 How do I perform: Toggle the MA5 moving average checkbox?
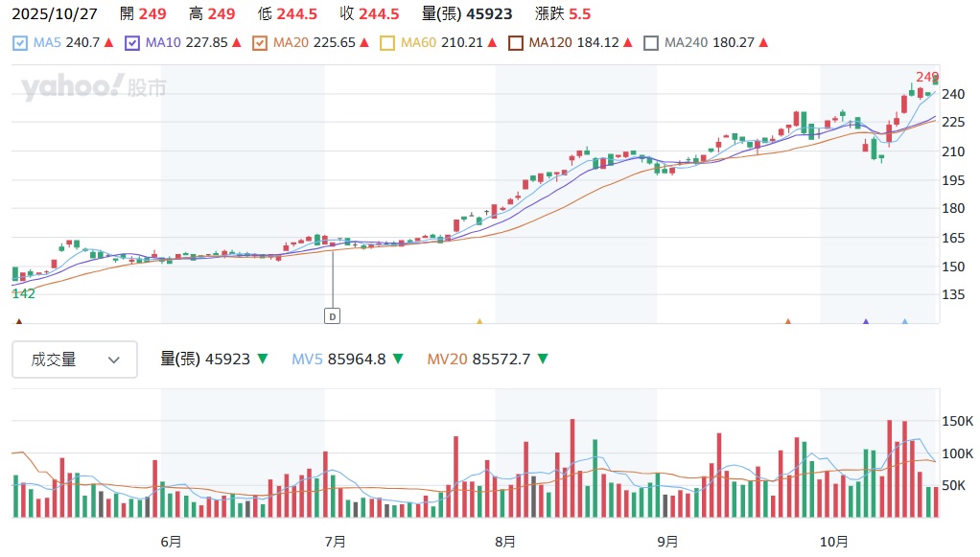20,43
